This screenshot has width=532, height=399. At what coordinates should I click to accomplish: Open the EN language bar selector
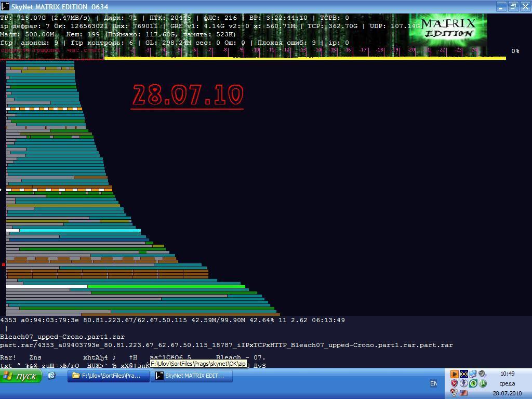[x=433, y=383]
